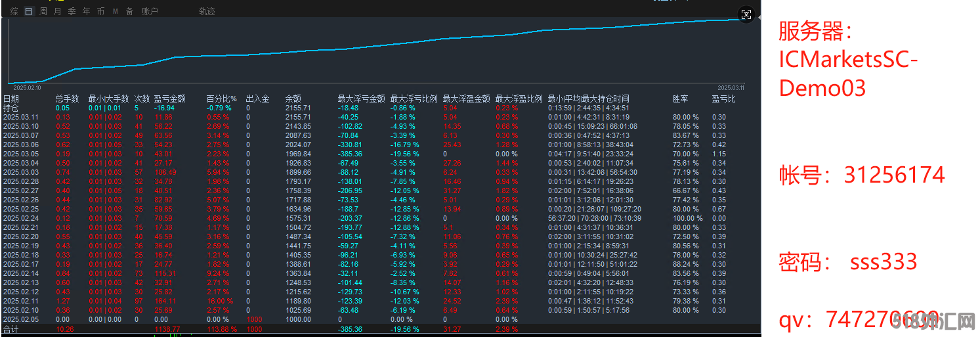Switch to the 月 monthly view
Image resolution: width=980 pixels, height=337 pixels.
[57, 11]
